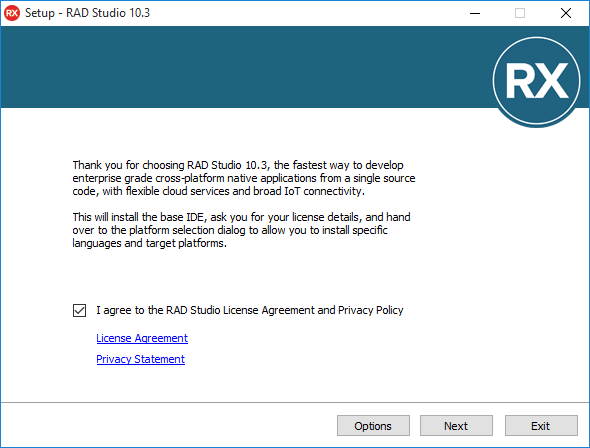Viewport: 590px width, 448px height.
Task: Click the words 'Privacy Policy' in the checkbox label
Action: coord(371,310)
